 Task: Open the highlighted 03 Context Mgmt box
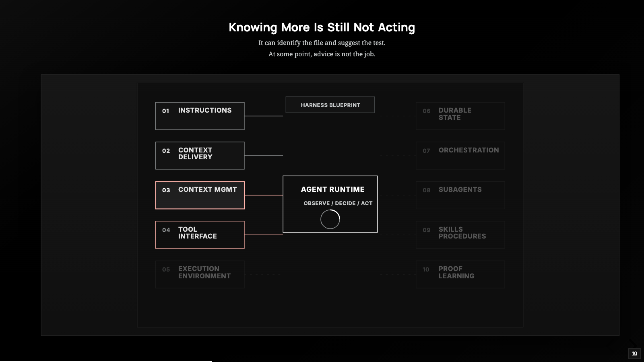pyautogui.click(x=200, y=195)
